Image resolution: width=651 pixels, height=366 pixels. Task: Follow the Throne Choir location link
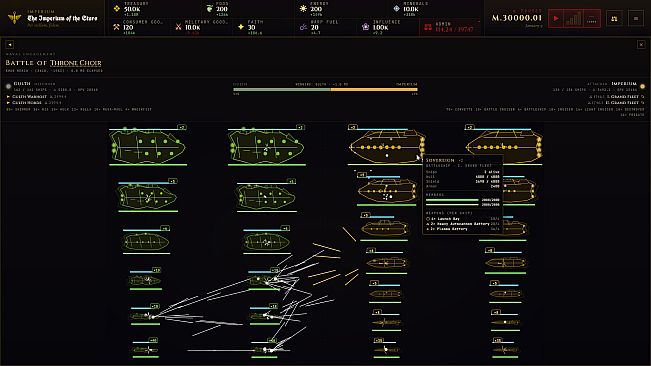tap(76, 63)
